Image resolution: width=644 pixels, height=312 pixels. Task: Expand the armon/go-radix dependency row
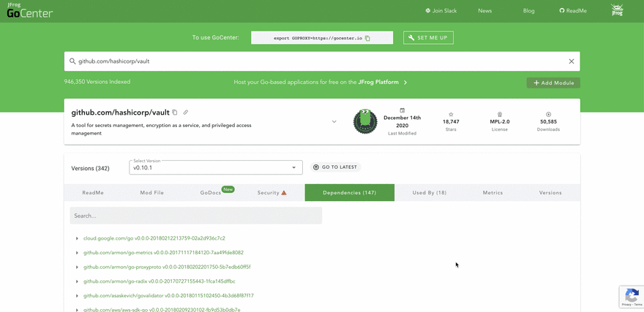(77, 281)
